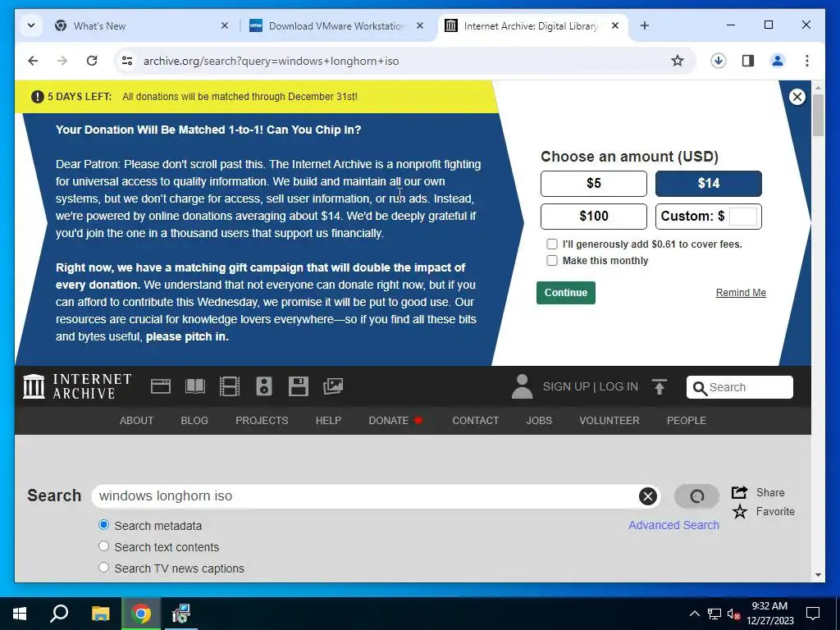The width and height of the screenshot is (840, 630).
Task: Click the Share icon
Action: click(740, 492)
